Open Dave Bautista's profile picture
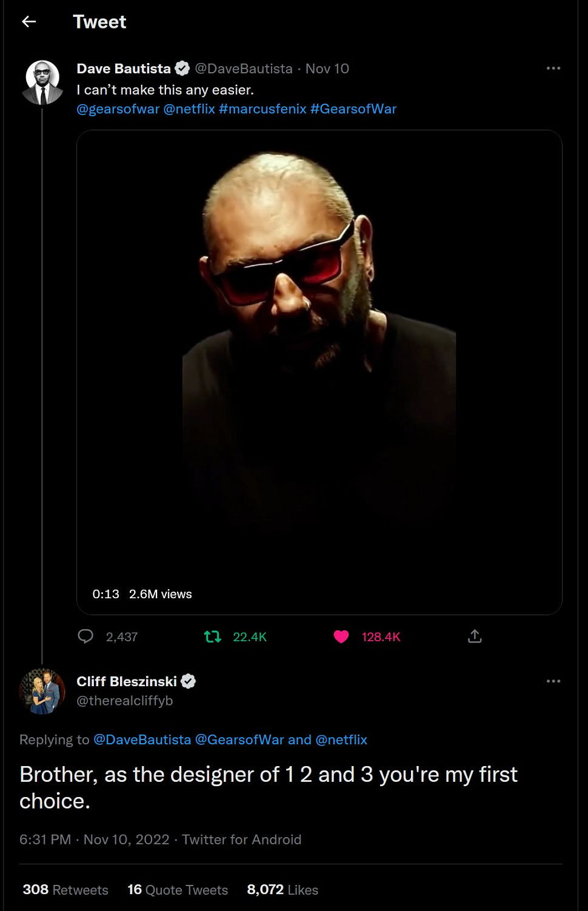Viewport: 588px width, 911px height. (42, 82)
